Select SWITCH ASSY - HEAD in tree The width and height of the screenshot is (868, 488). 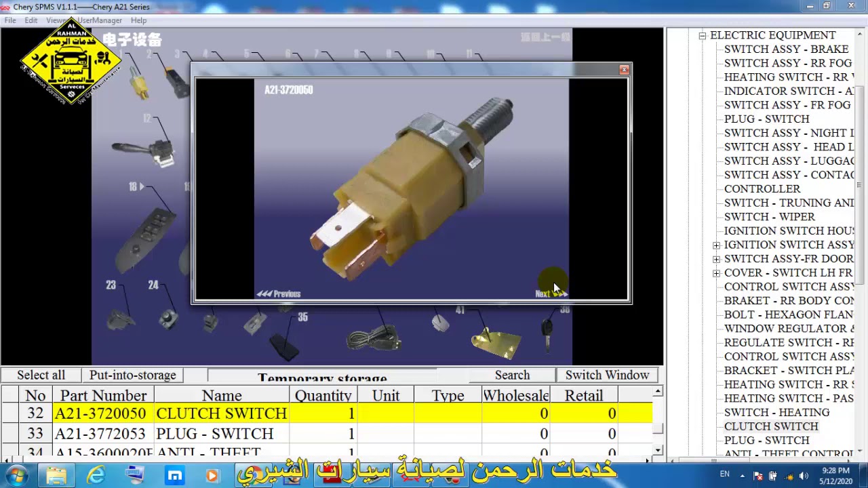[789, 147]
